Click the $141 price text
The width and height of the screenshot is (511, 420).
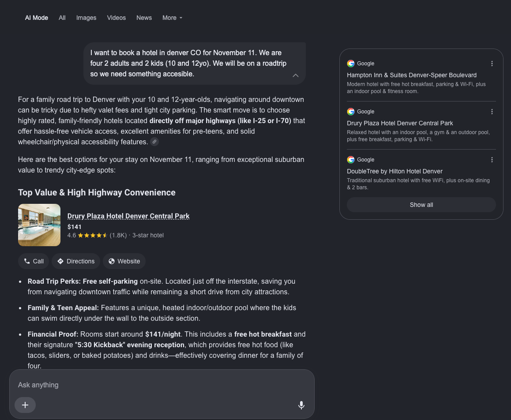click(74, 227)
